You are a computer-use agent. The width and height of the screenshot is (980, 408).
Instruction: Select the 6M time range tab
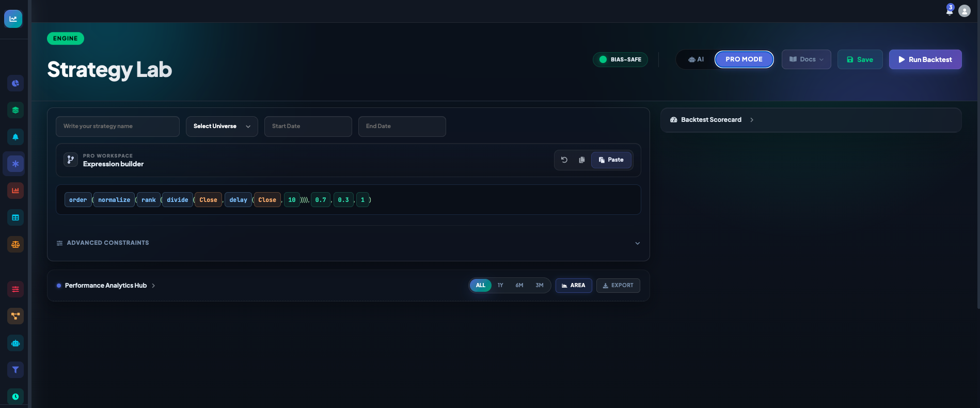(519, 286)
